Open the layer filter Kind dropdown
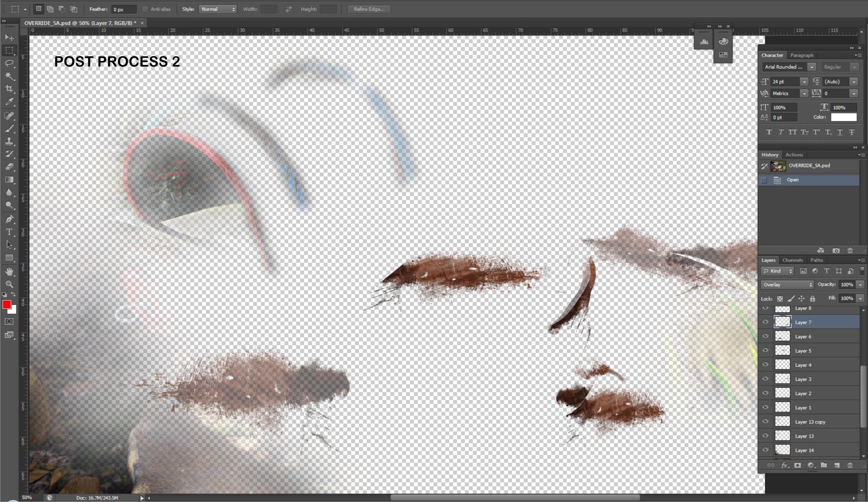This screenshot has height=502, width=868. click(778, 271)
